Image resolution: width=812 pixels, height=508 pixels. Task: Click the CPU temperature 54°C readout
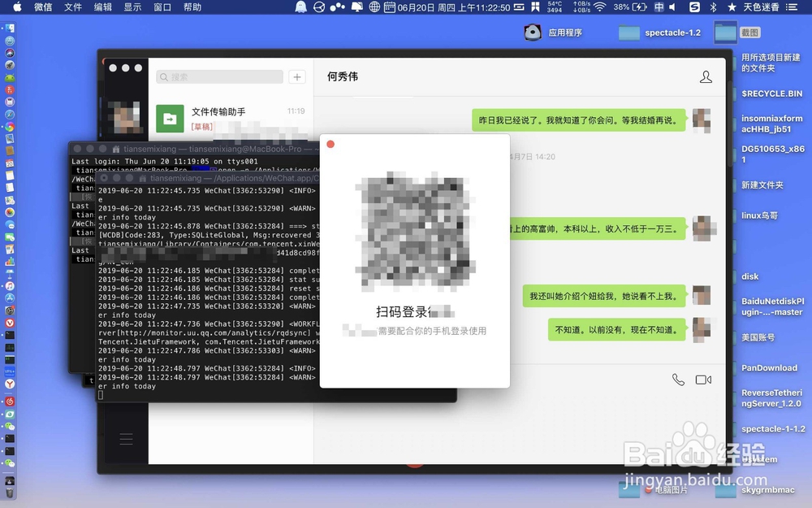(x=555, y=3)
